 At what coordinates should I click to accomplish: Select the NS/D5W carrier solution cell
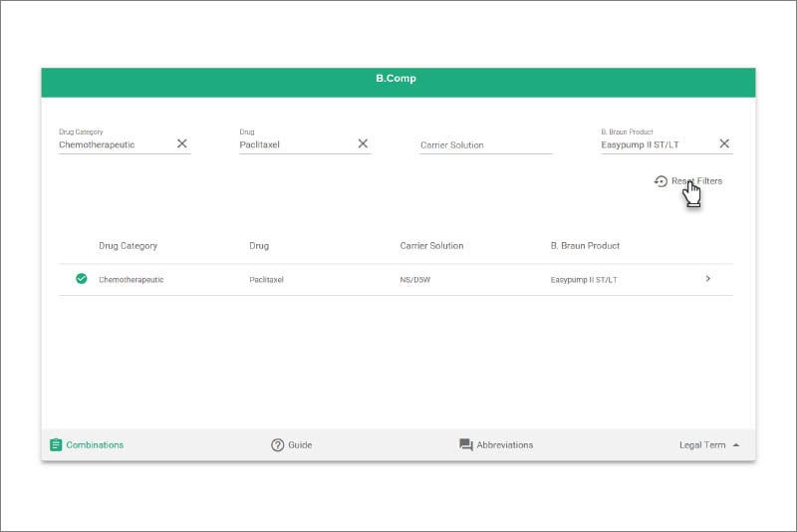coord(415,280)
